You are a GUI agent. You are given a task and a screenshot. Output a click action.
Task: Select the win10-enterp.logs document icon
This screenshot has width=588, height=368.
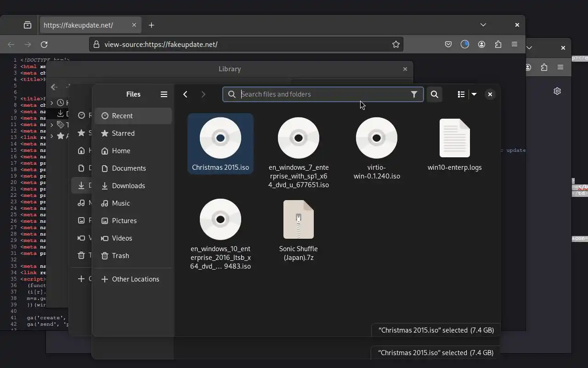(x=455, y=138)
